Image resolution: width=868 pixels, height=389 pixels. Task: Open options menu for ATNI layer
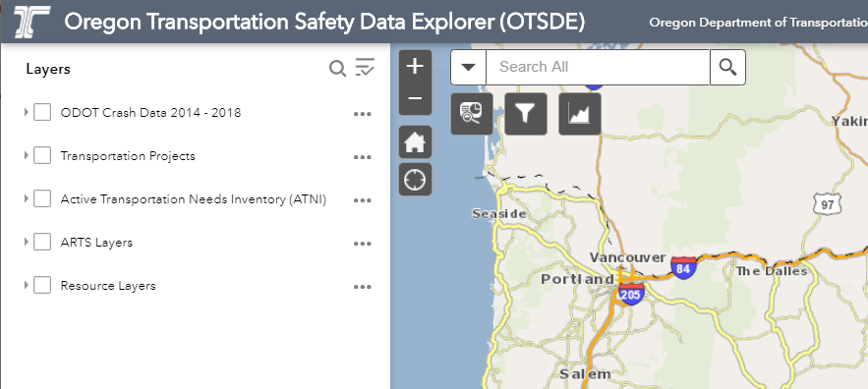coord(363,200)
